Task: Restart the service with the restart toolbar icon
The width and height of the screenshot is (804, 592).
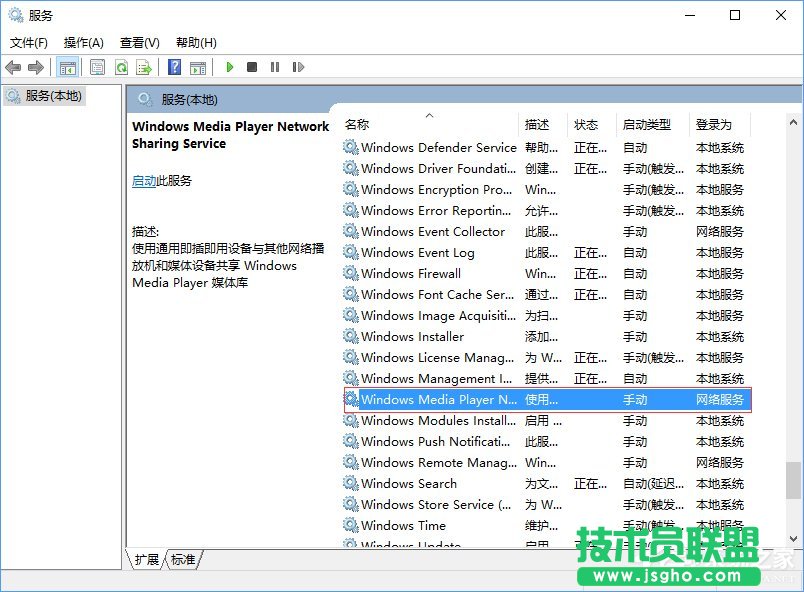Action: click(299, 67)
